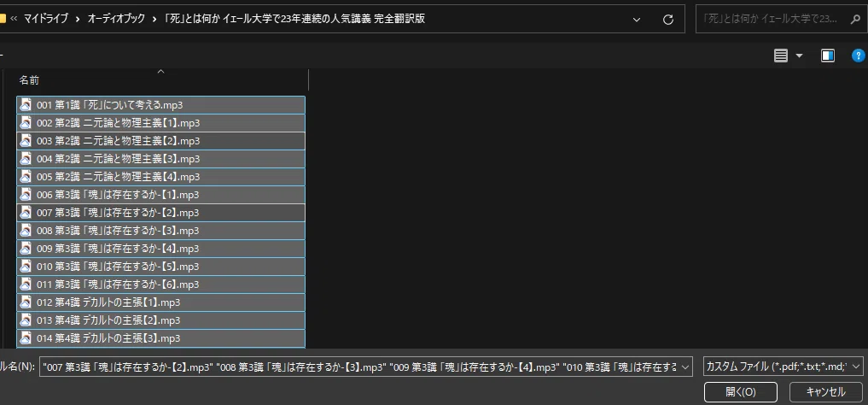Select 014 第4講 デカルトの主張【3】.mp3
The height and width of the screenshot is (405, 868).
click(160, 337)
